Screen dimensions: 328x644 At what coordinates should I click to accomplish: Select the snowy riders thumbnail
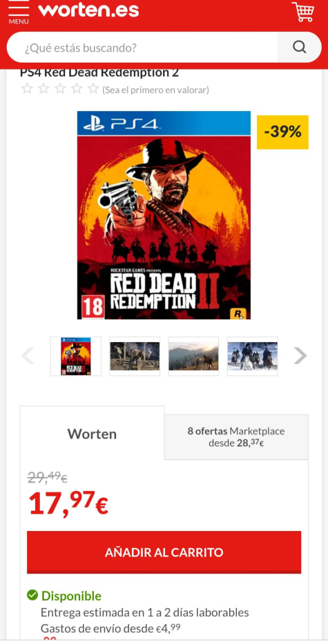[252, 356]
